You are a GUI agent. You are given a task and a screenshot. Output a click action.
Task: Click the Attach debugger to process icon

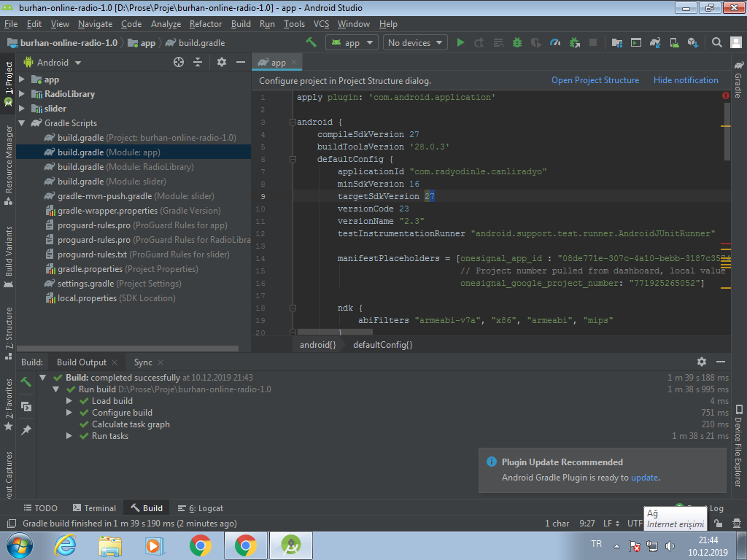(575, 42)
